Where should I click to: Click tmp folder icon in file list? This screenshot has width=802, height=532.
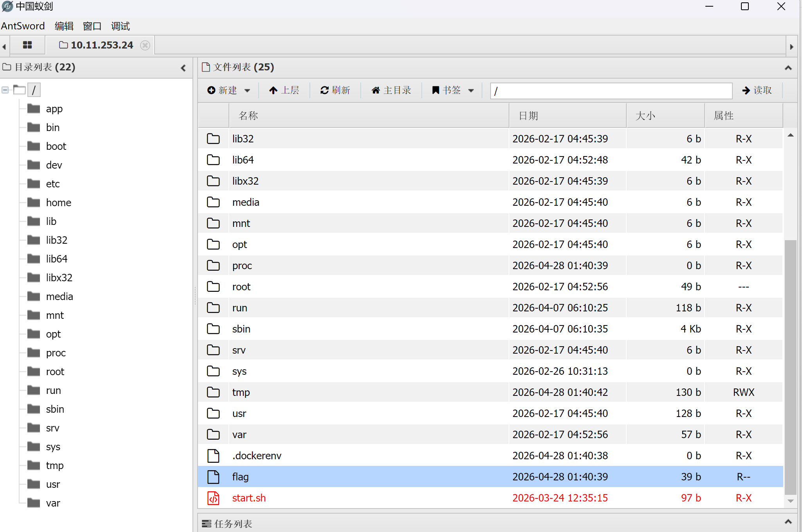pyautogui.click(x=213, y=392)
